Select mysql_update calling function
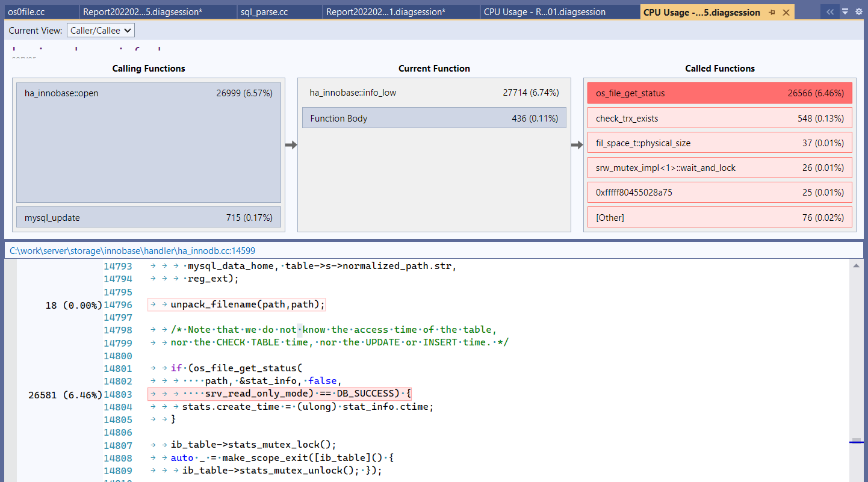 pyautogui.click(x=148, y=218)
